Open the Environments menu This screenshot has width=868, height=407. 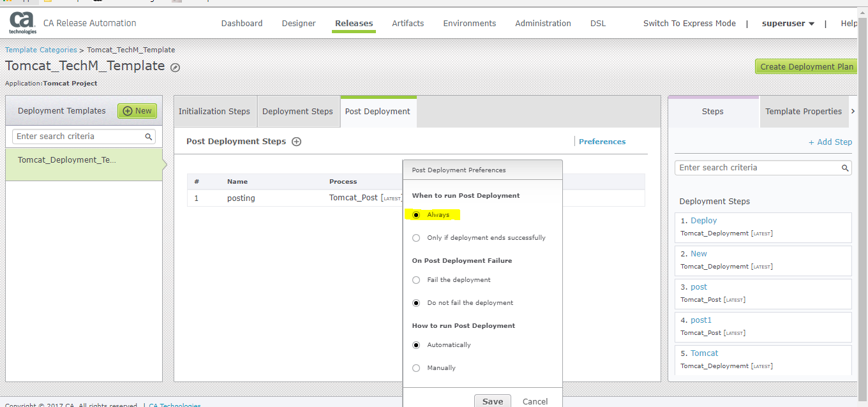click(x=470, y=24)
